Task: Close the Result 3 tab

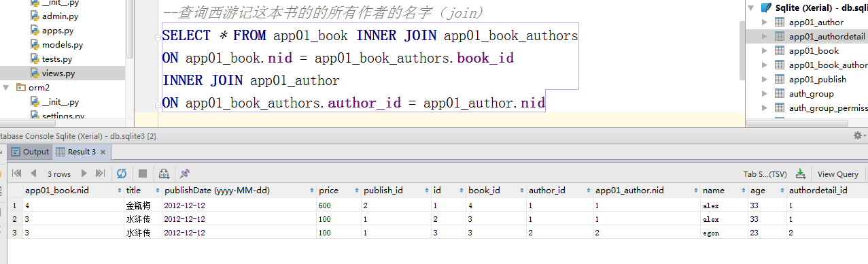Action: click(x=103, y=152)
